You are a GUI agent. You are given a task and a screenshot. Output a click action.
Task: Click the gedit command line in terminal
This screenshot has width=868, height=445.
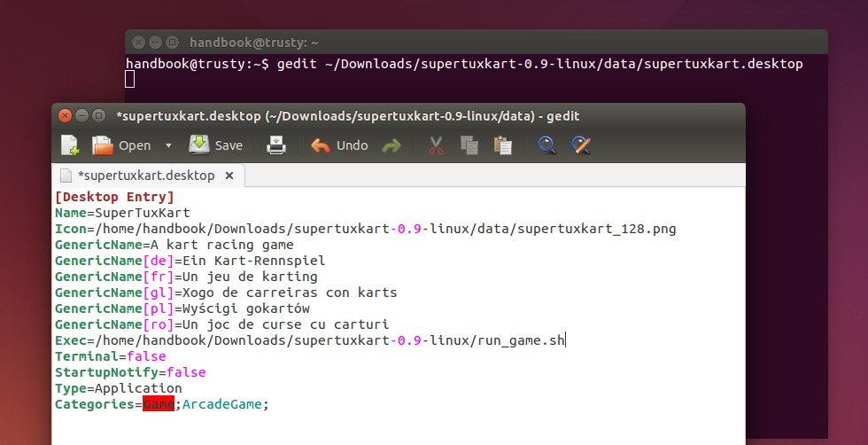click(x=464, y=65)
